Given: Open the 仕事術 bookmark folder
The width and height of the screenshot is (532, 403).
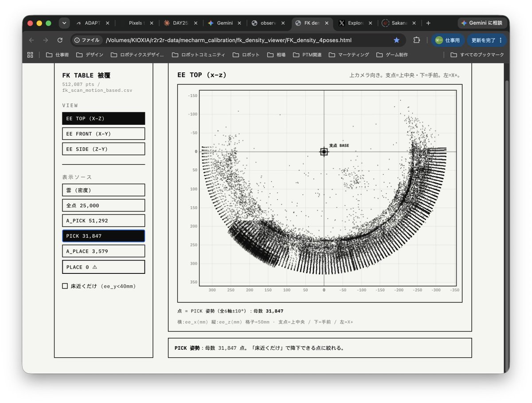Looking at the screenshot, I should pos(57,55).
